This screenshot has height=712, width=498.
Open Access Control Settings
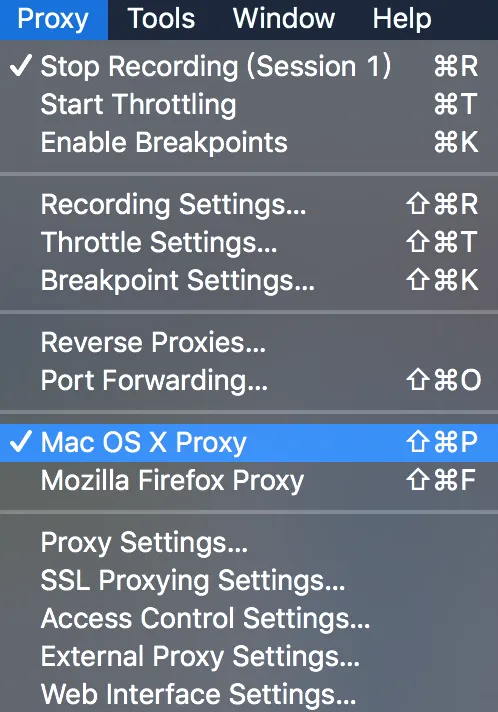pyautogui.click(x=249, y=618)
